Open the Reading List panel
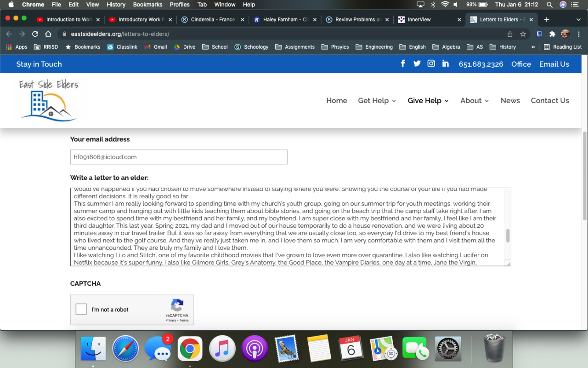The width and height of the screenshot is (588, 368). pos(563,47)
